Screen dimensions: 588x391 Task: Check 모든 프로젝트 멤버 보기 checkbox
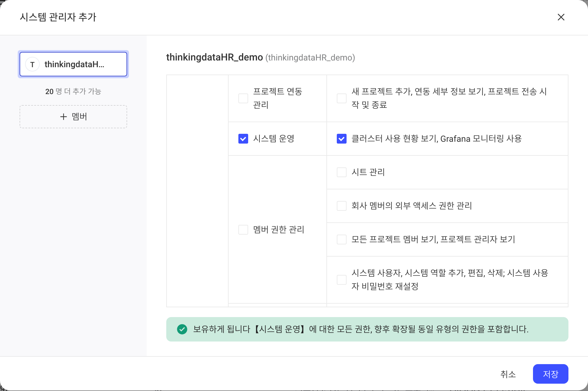(x=342, y=239)
